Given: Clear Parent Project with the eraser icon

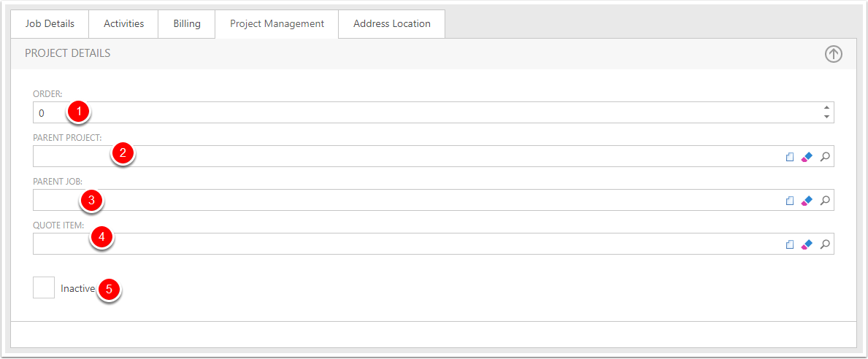Looking at the screenshot, I should point(807,157).
